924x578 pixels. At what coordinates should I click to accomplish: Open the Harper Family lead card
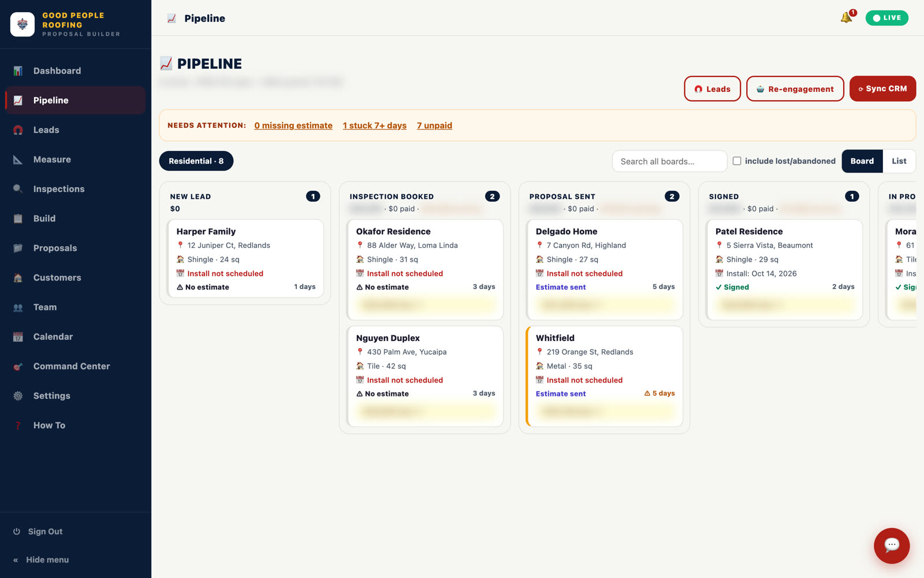click(245, 258)
